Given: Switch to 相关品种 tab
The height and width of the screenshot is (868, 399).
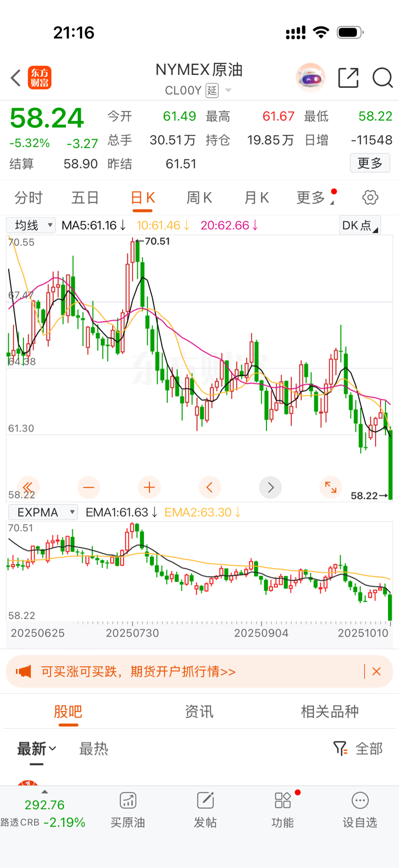Looking at the screenshot, I should (x=330, y=712).
